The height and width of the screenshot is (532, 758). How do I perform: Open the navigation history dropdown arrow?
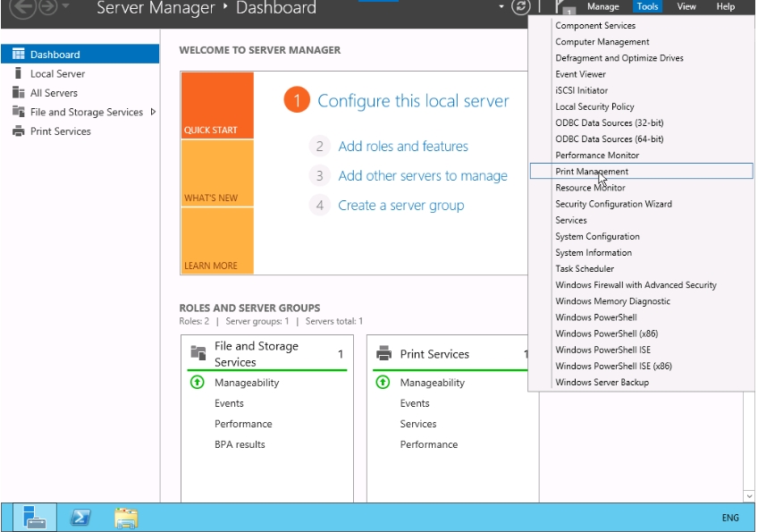pos(66,6)
